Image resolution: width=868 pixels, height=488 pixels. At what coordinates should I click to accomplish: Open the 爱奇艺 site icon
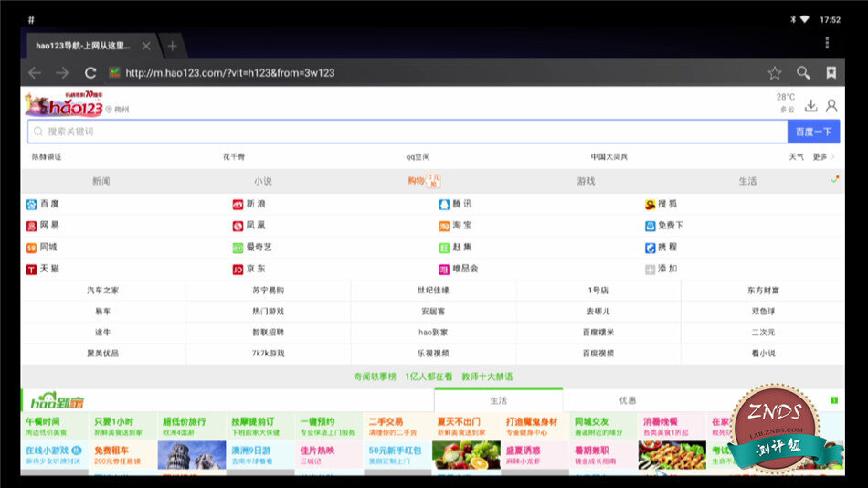click(238, 248)
